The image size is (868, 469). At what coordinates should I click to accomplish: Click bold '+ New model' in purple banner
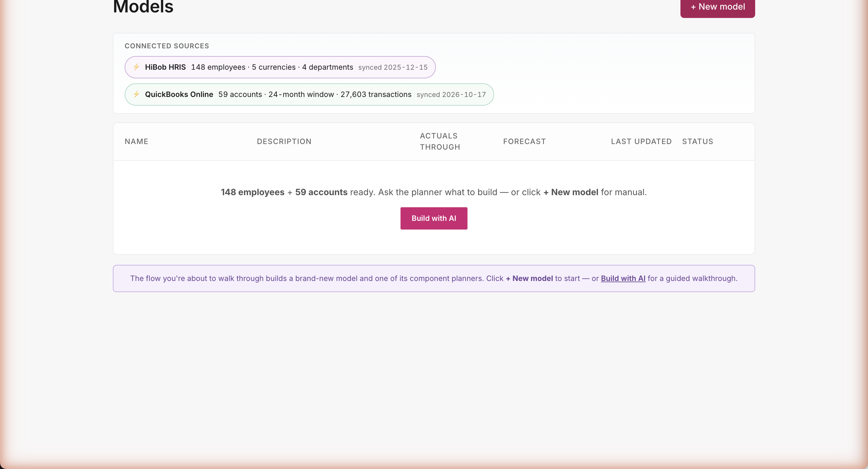[529, 278]
